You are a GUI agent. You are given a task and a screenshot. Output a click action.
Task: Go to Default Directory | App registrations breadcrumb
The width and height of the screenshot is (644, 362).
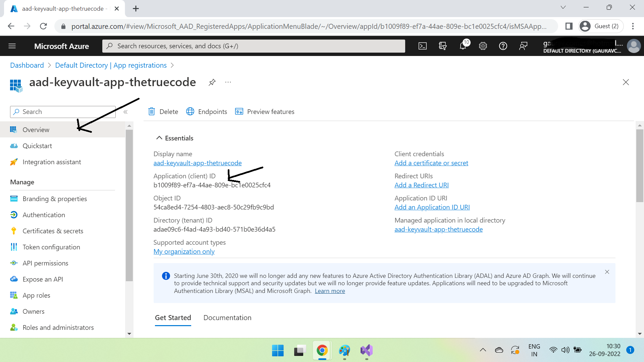coord(111,65)
